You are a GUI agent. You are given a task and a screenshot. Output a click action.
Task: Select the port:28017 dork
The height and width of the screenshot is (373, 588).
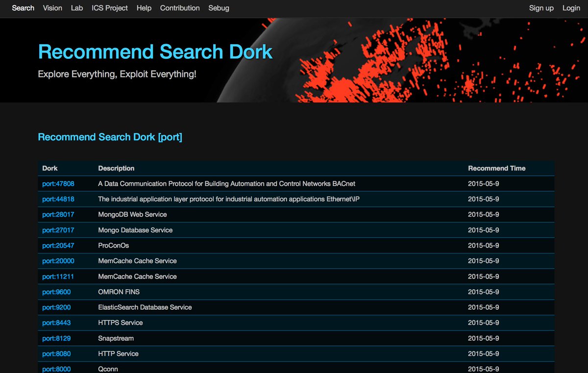[58, 215]
